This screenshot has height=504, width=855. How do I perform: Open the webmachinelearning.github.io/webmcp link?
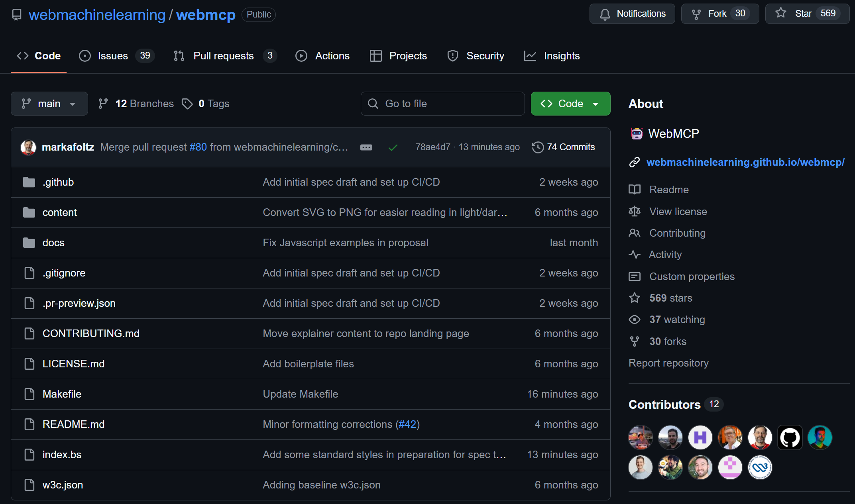(x=745, y=162)
